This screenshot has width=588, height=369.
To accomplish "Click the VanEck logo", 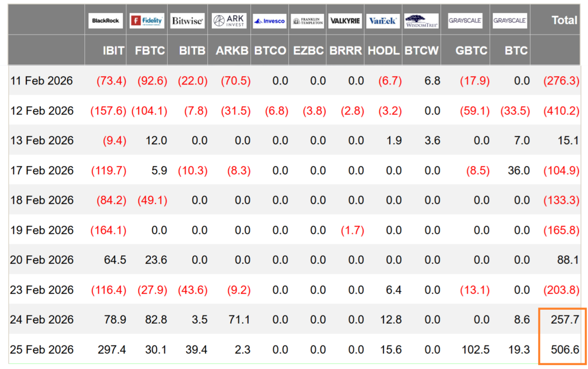I will [x=382, y=21].
